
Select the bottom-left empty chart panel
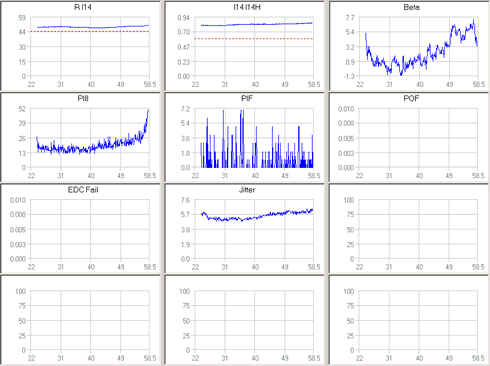coord(80,320)
